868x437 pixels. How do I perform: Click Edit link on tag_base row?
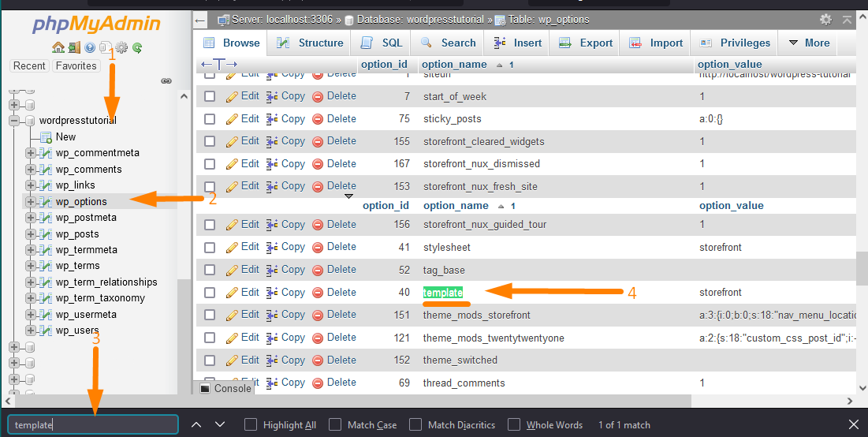(250, 270)
